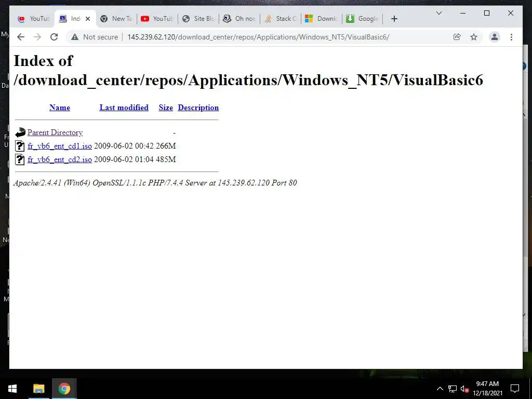The image size is (532, 399).
Task: Open the Chrome profile avatar menu
Action: click(x=495, y=37)
